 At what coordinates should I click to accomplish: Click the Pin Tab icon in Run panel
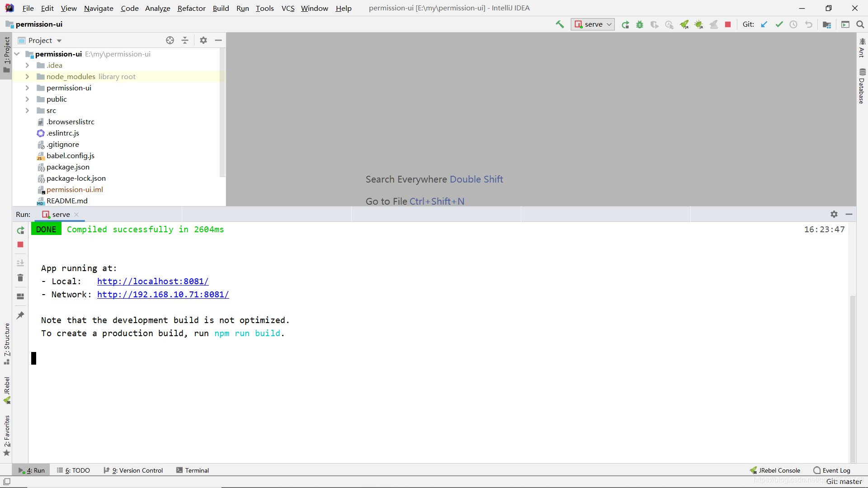(x=20, y=315)
